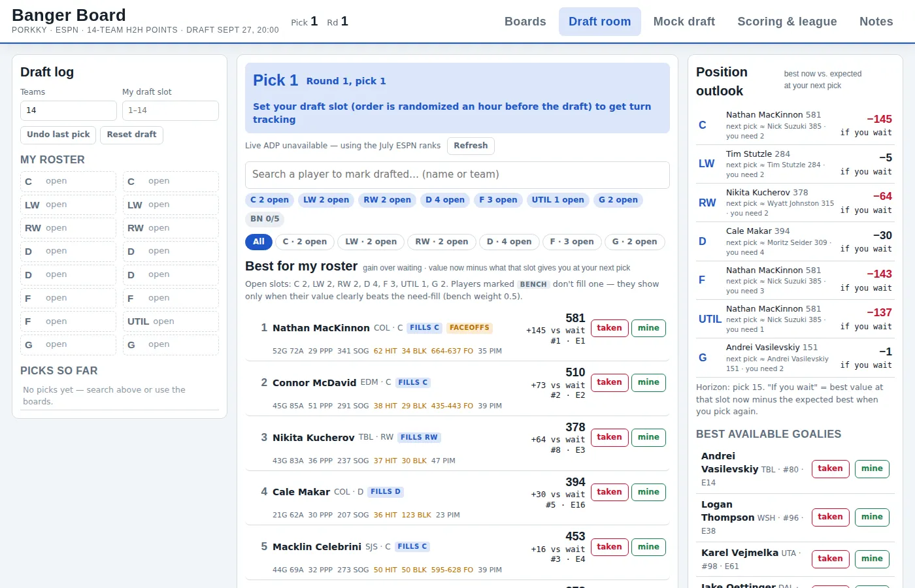Viewport: 915px width, 588px height.
Task: Click the 'D 4 open' slot chip
Action: pos(445,200)
